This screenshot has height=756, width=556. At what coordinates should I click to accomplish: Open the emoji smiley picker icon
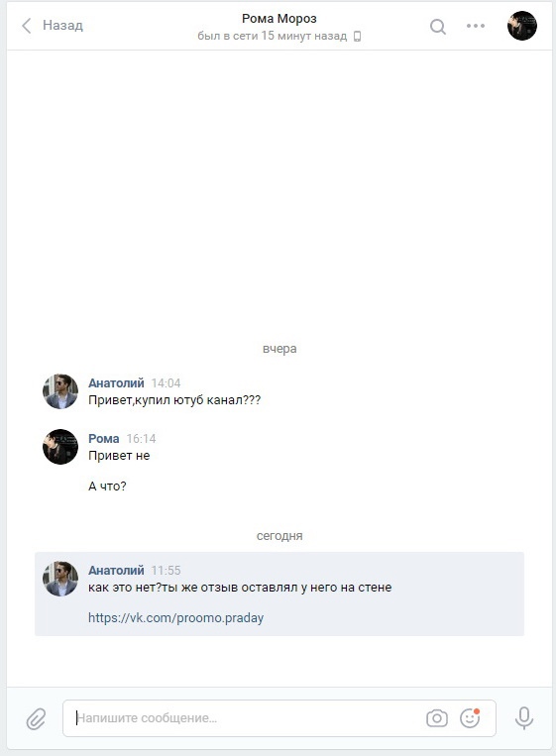(x=470, y=718)
